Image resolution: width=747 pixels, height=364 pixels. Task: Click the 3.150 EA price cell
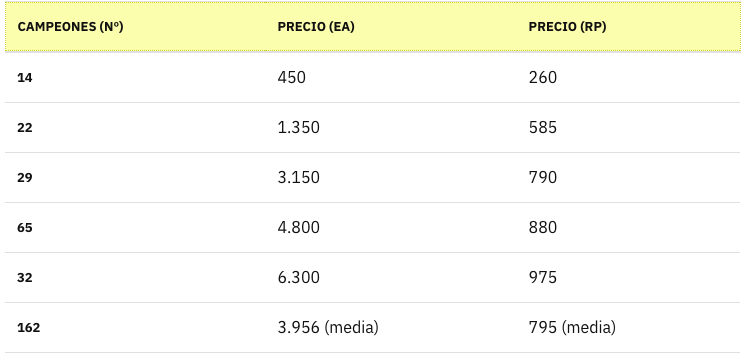(299, 178)
